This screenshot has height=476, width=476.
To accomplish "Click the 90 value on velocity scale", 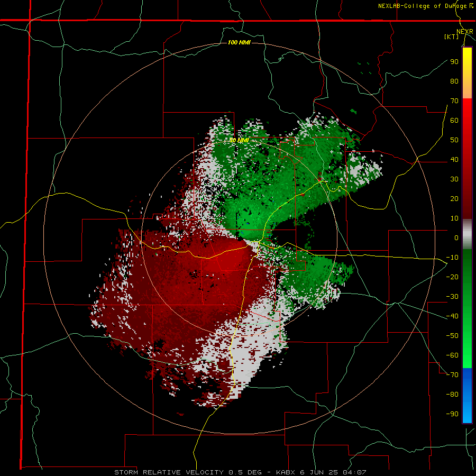I will 454,62.
